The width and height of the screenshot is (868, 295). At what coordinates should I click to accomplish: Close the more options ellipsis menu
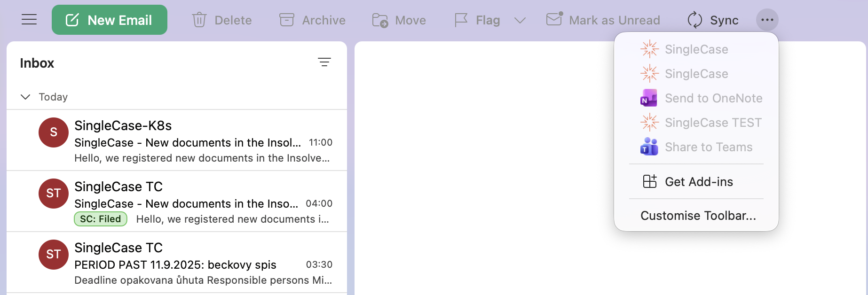[x=767, y=20]
